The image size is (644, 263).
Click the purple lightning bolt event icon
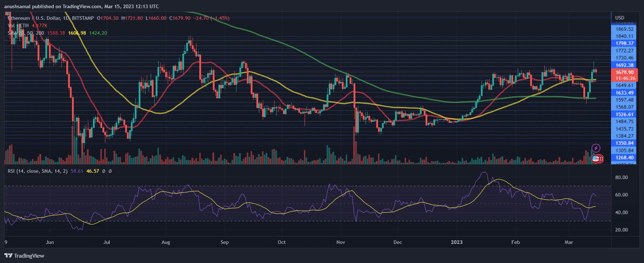pyautogui.click(x=596, y=148)
